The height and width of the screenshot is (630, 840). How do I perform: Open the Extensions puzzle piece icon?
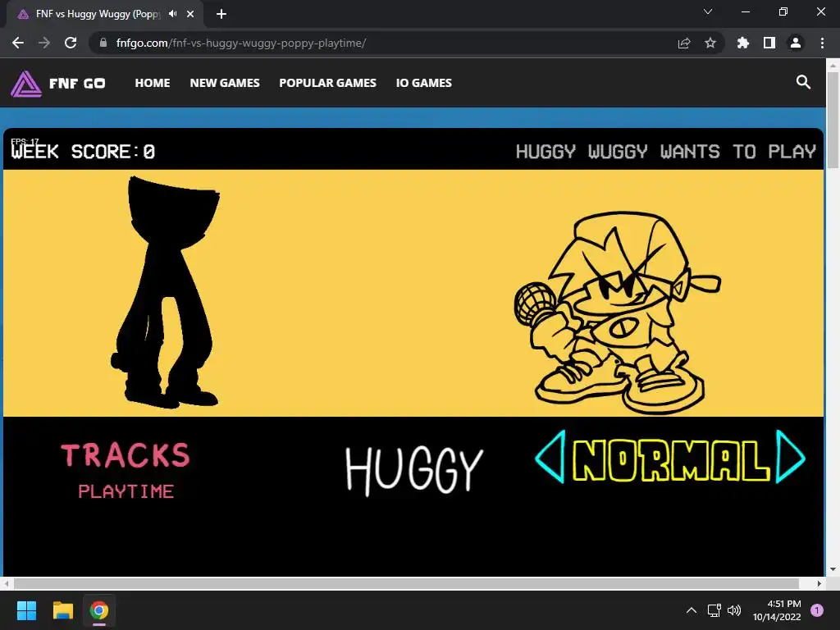pyautogui.click(x=743, y=43)
